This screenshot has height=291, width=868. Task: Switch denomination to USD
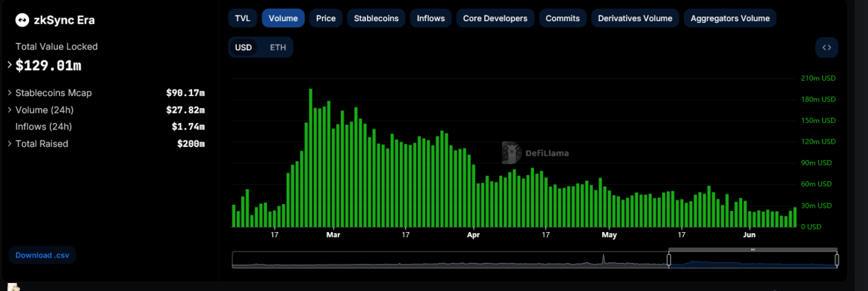coord(244,47)
